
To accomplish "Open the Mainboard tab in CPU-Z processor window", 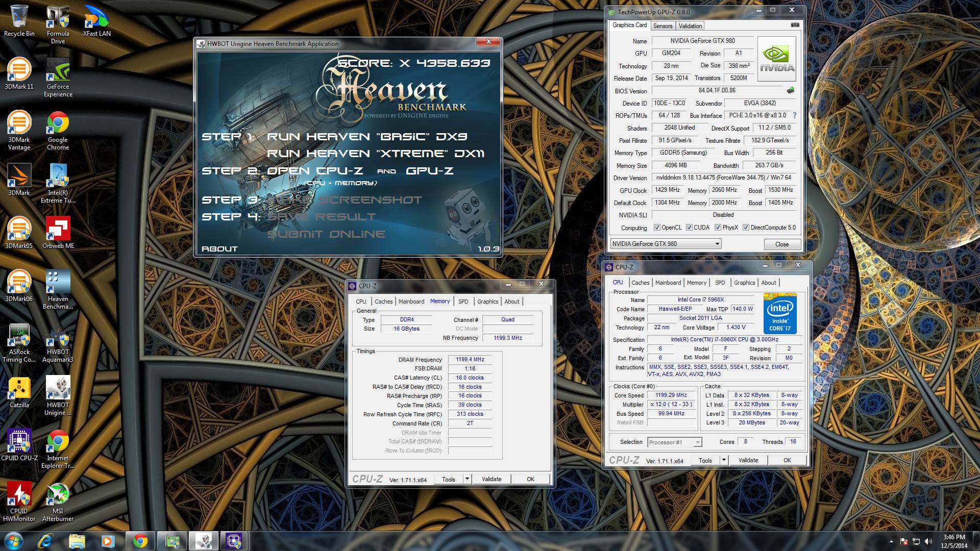I will coord(668,283).
